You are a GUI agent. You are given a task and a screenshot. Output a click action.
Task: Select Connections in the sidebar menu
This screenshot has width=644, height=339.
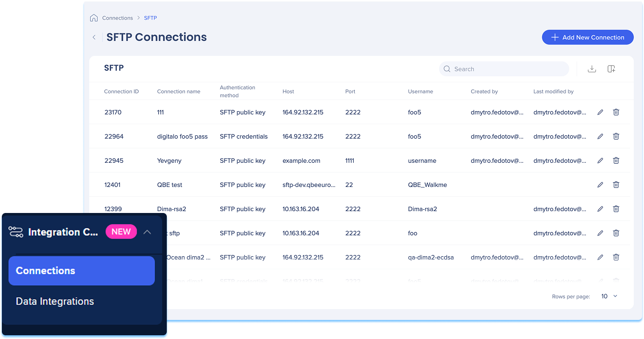click(x=82, y=271)
